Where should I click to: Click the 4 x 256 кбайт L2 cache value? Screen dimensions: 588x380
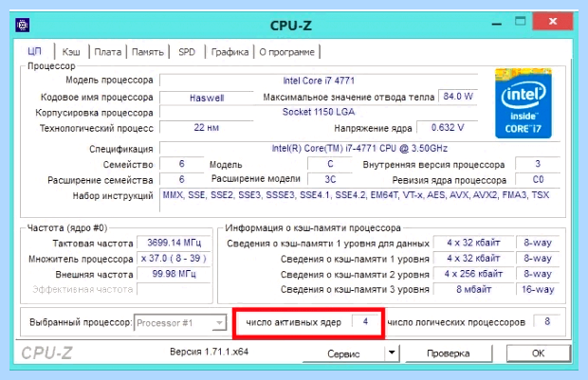473,274
